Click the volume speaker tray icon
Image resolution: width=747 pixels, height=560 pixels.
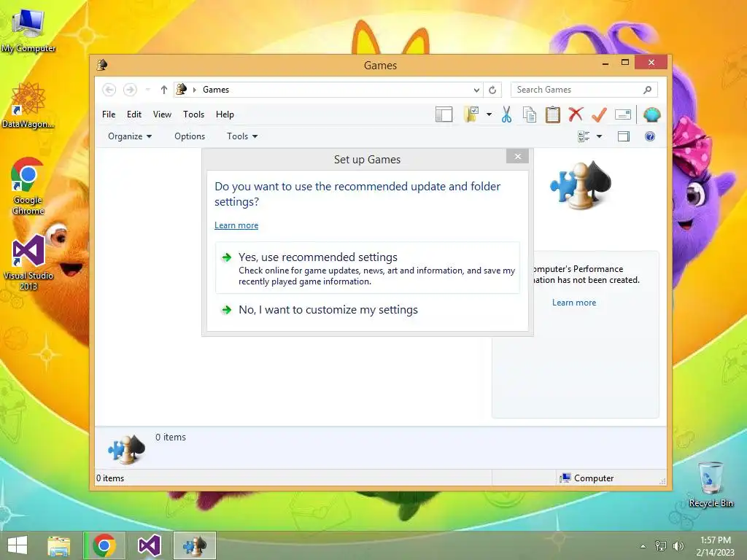point(678,545)
